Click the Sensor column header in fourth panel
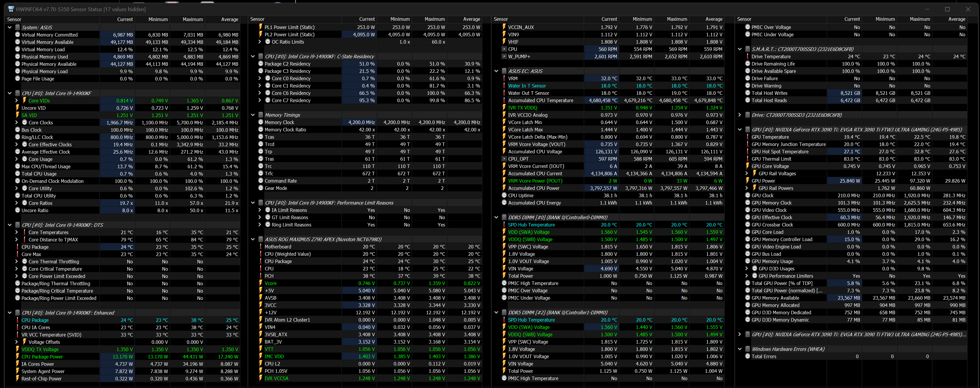Image resolution: width=980 pixels, height=388 pixels. tap(744, 19)
